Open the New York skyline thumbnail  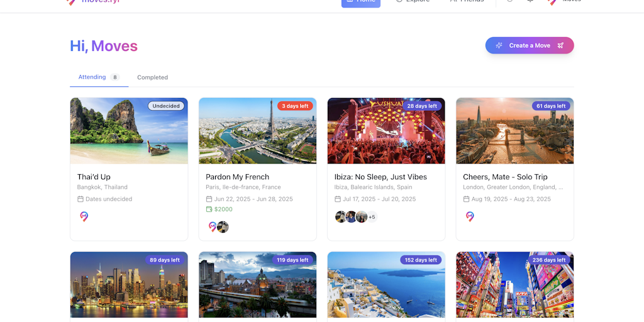point(129,285)
